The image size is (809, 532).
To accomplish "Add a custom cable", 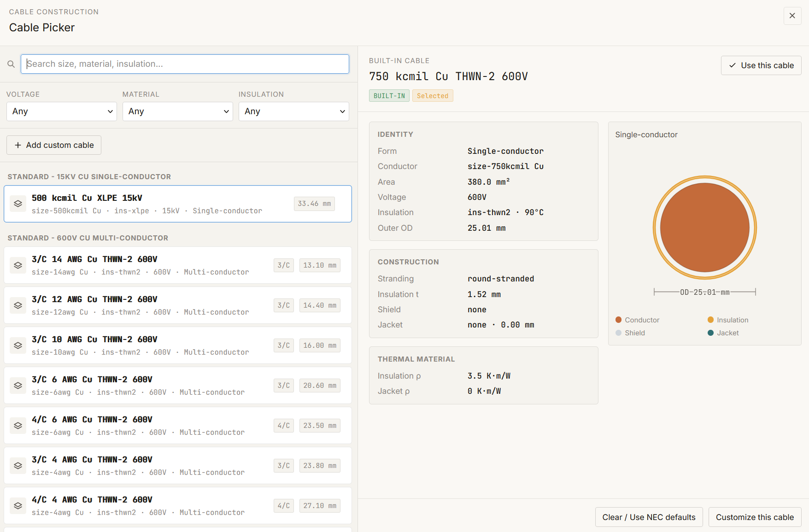I will (x=54, y=145).
